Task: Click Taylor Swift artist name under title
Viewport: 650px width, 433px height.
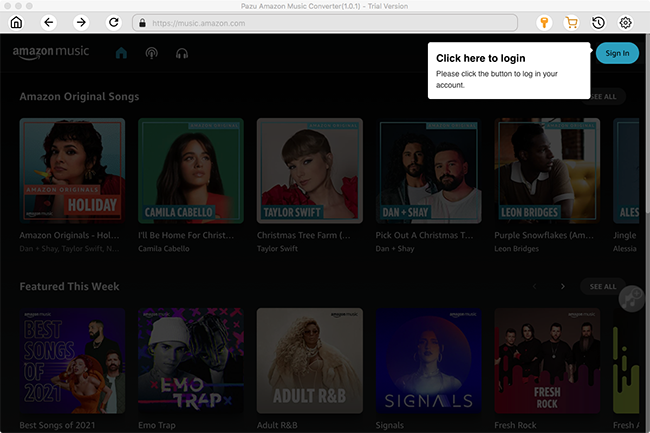Action: (x=277, y=249)
